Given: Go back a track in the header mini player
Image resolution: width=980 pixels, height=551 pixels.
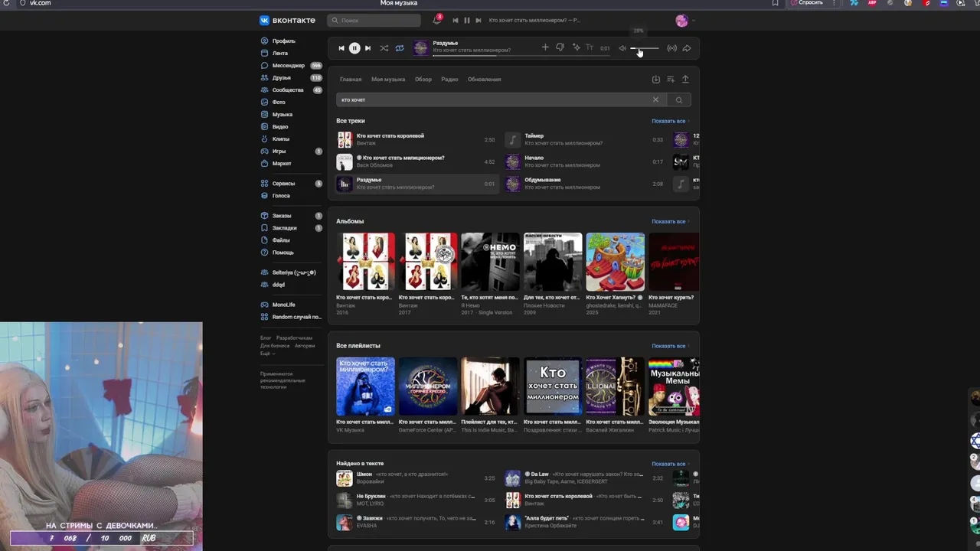Looking at the screenshot, I should (x=456, y=21).
